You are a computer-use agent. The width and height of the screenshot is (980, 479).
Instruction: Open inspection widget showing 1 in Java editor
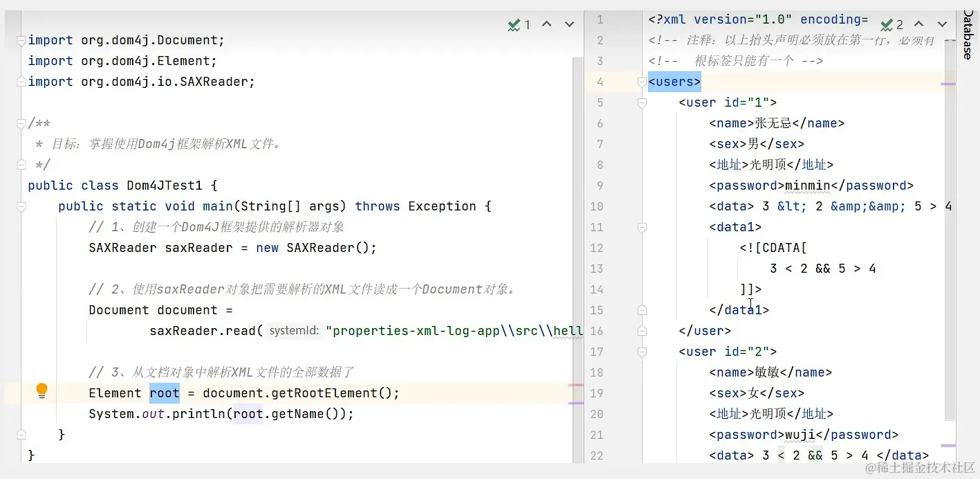519,25
